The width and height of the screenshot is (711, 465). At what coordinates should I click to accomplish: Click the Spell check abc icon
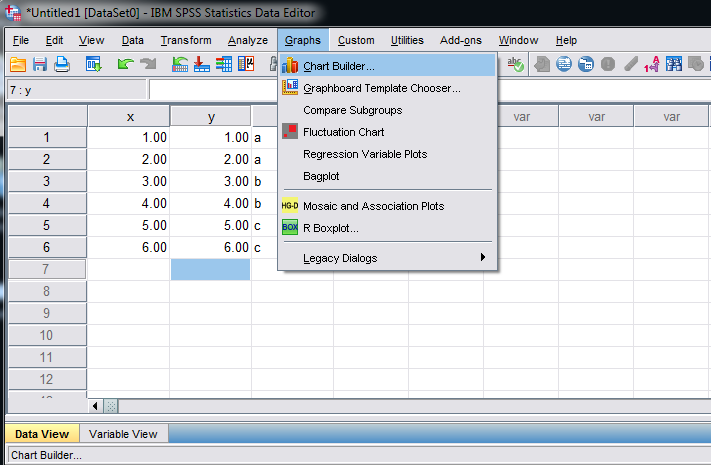(516, 64)
